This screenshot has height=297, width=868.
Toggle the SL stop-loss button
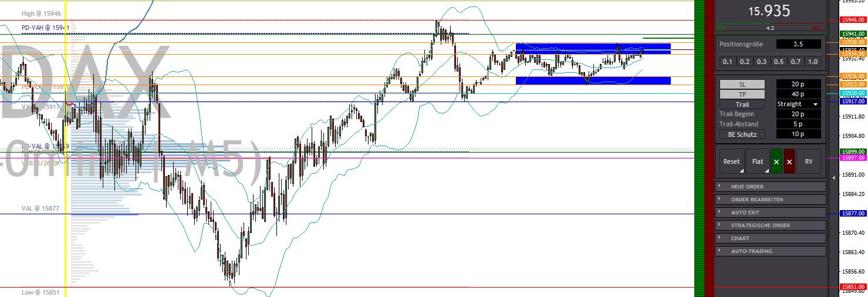point(742,85)
